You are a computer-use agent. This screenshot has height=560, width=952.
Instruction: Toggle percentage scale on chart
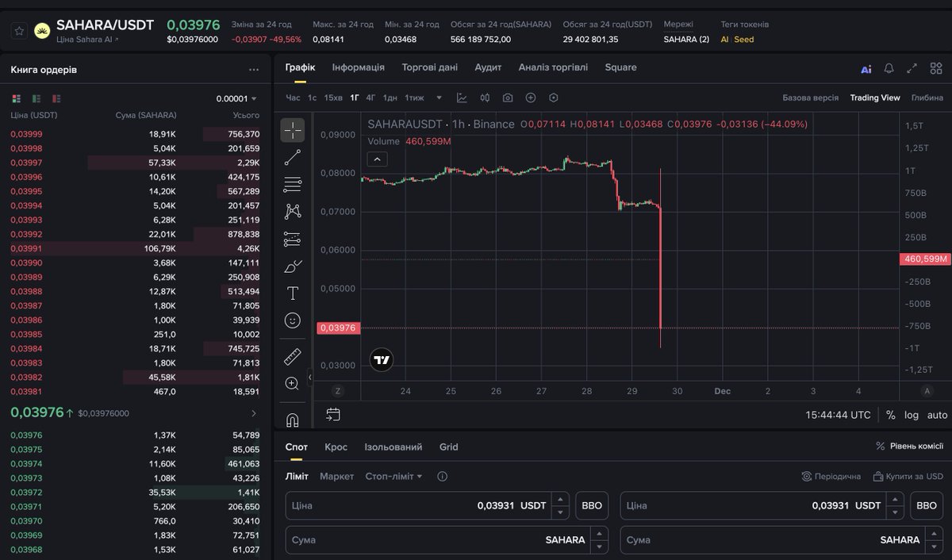click(x=891, y=415)
